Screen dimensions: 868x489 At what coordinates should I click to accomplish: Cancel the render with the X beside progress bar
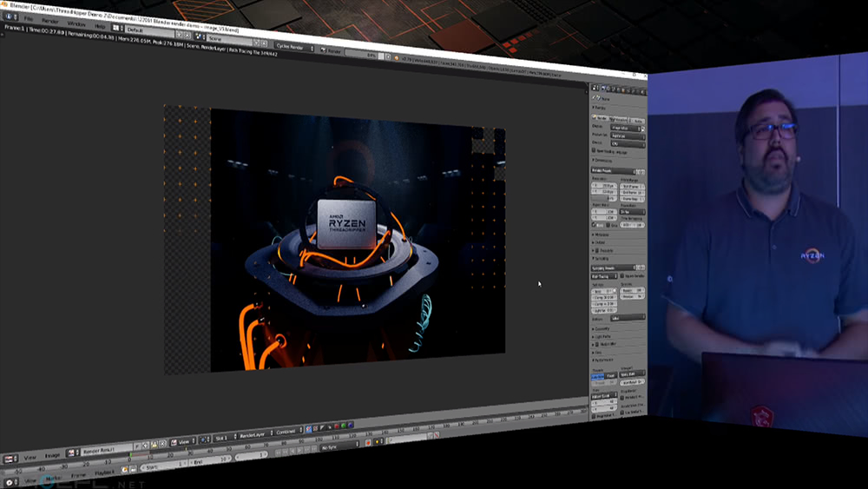point(388,56)
